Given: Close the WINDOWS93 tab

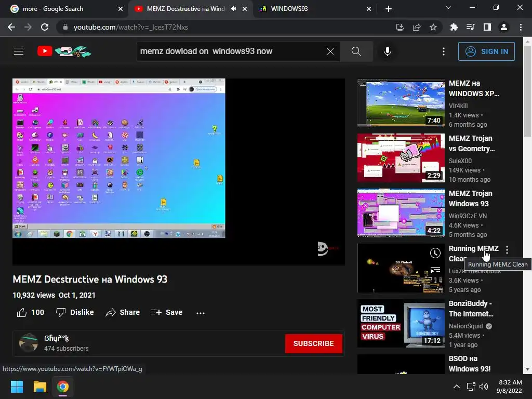Looking at the screenshot, I should click(x=369, y=9).
